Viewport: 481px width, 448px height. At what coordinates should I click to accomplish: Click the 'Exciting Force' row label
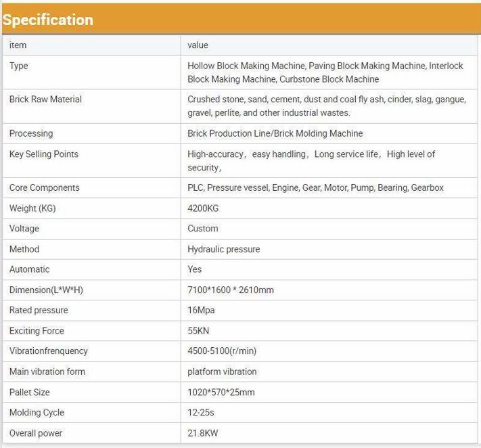point(37,331)
